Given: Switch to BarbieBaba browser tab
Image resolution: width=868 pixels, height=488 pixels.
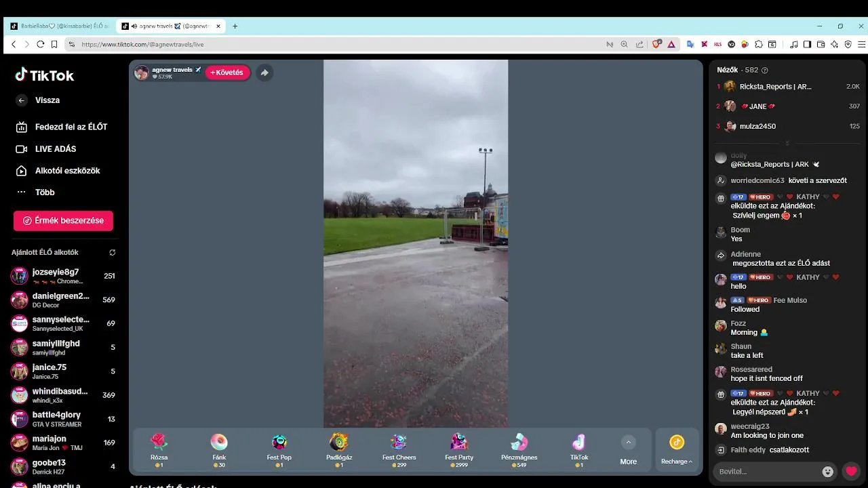Looking at the screenshot, I should tap(59, 26).
